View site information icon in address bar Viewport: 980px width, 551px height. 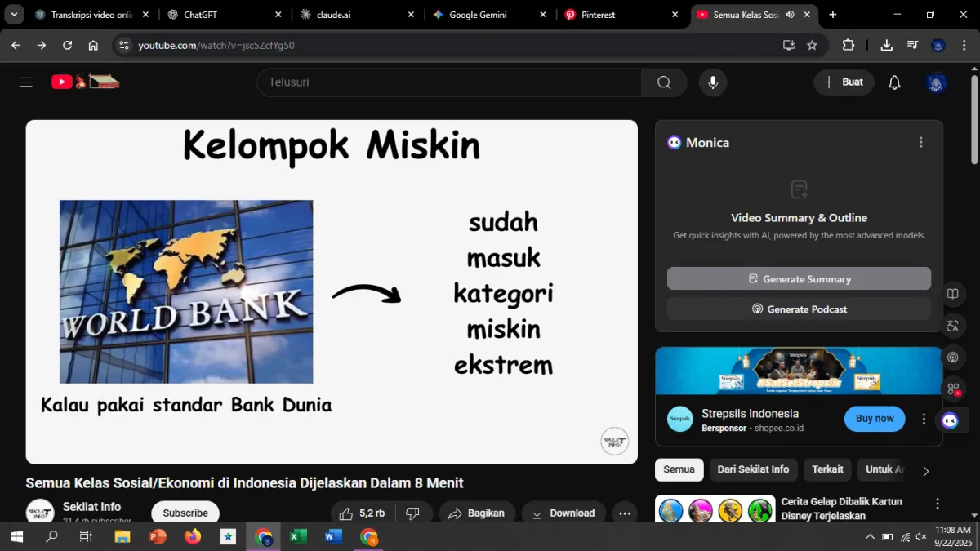123,46
